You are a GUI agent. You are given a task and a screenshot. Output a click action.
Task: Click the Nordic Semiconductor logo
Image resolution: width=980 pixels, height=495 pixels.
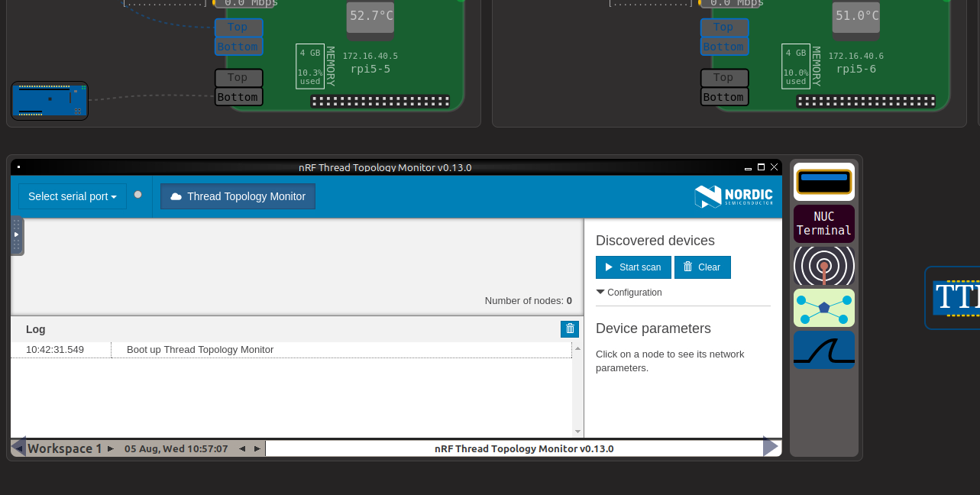click(x=733, y=196)
